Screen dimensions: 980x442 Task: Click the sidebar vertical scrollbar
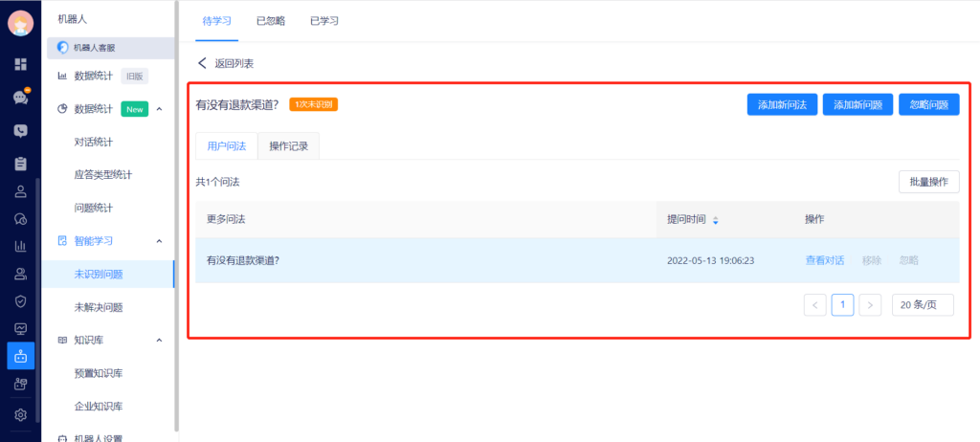coord(177,215)
